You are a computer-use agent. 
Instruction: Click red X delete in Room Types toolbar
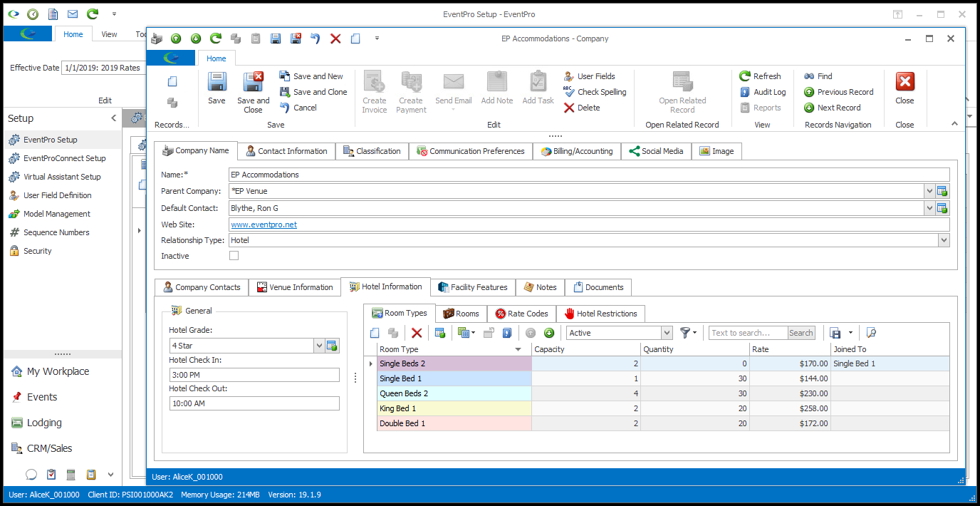[417, 333]
